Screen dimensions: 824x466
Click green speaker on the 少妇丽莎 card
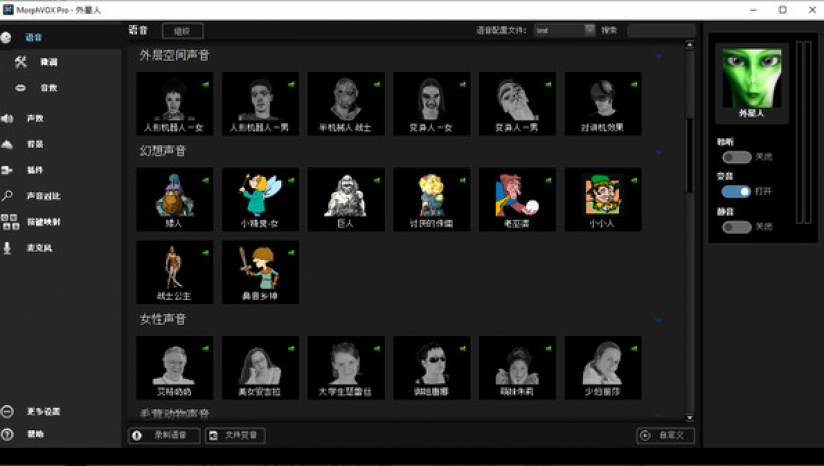[634, 348]
